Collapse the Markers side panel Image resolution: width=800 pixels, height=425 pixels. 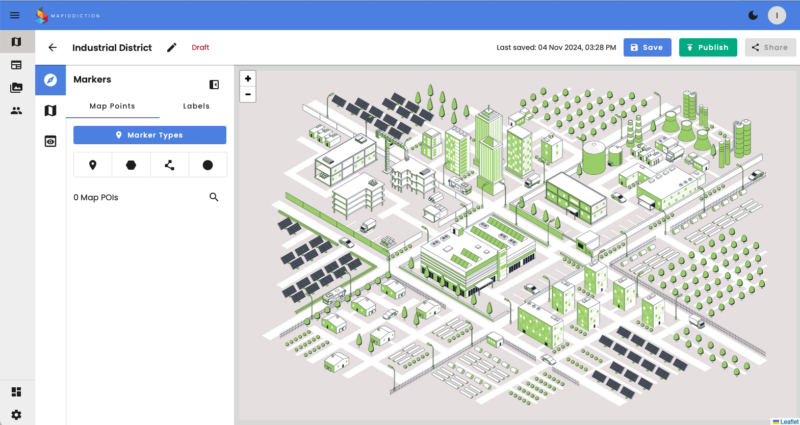[214, 85]
